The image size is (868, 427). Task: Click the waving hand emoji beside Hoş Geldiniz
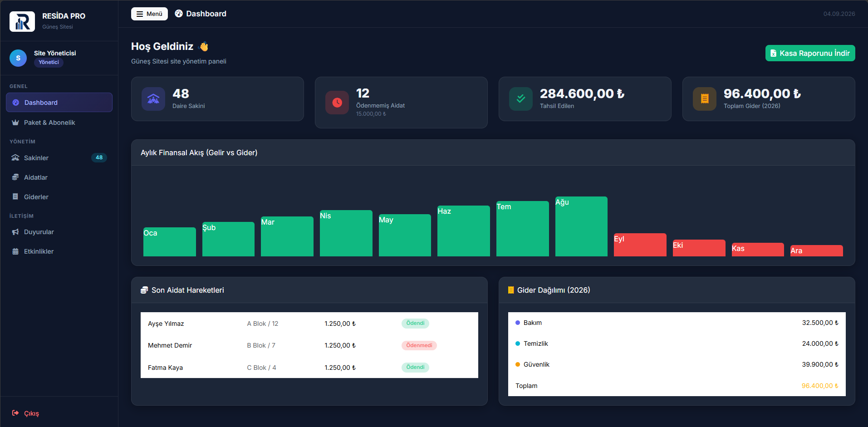[204, 46]
